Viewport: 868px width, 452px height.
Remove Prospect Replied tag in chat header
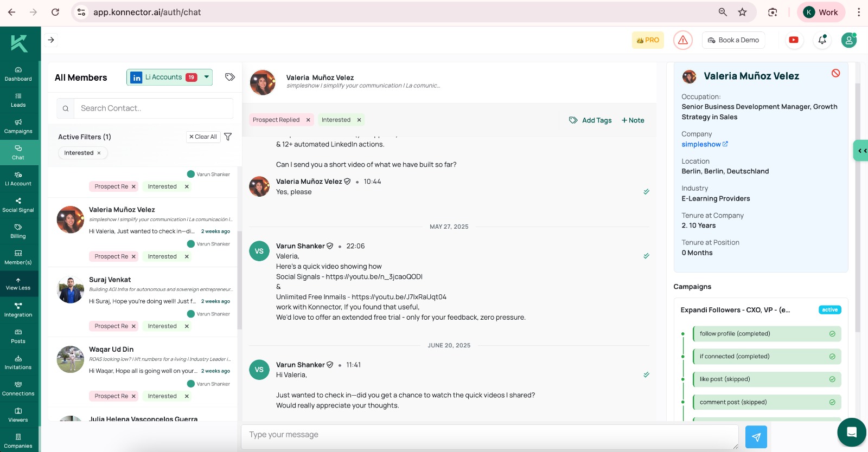point(308,120)
